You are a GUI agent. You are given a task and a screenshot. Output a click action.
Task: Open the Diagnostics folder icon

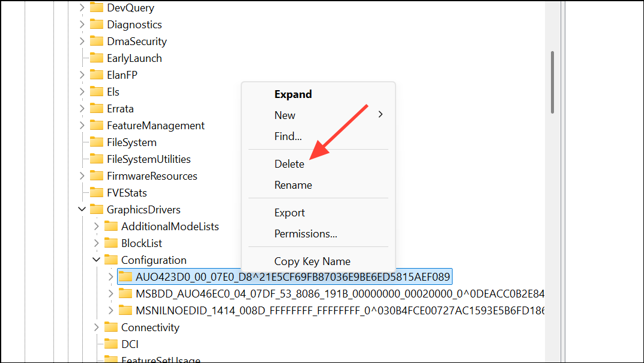97,25
